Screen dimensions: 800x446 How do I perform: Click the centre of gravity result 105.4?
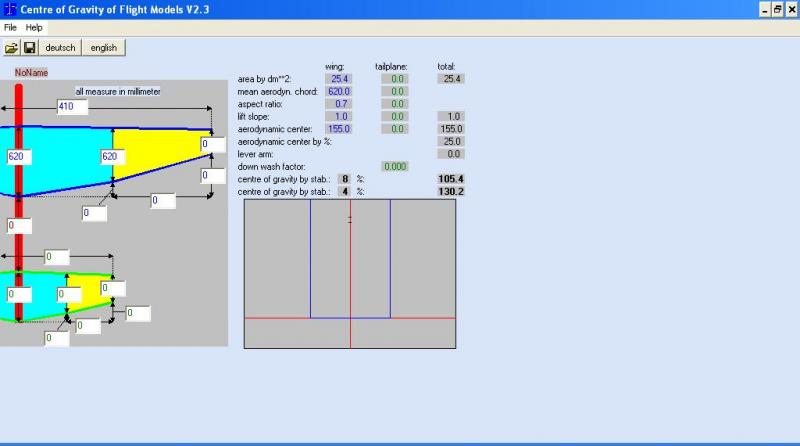click(x=451, y=178)
